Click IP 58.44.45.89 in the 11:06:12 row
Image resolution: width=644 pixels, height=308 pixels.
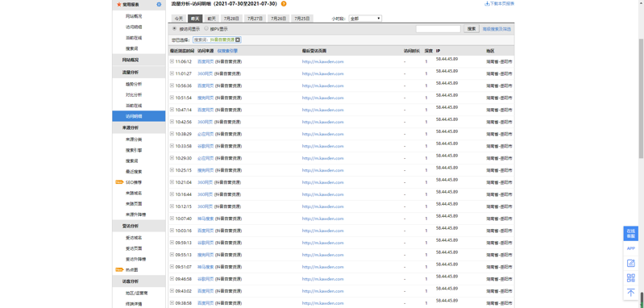(x=447, y=60)
